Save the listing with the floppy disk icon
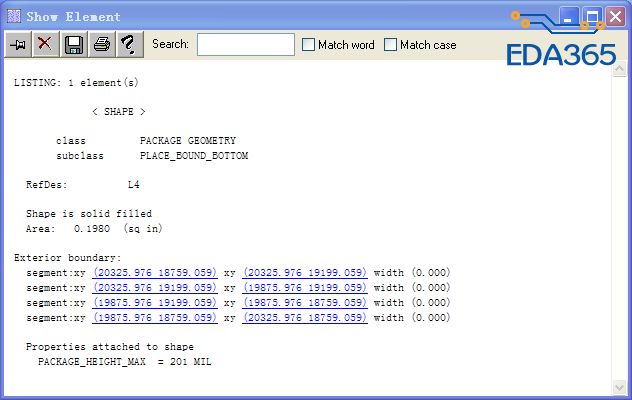Viewport: 632px width, 400px height. [74, 44]
